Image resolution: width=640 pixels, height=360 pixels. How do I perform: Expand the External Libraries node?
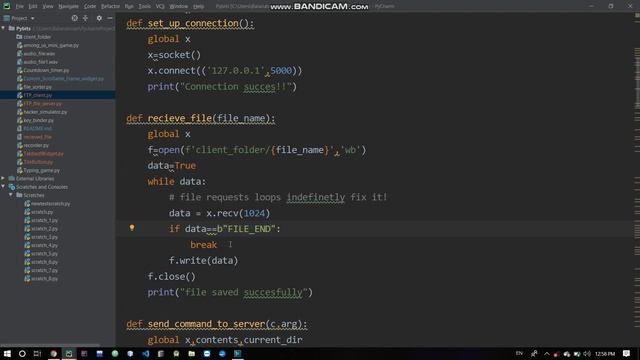(3, 179)
